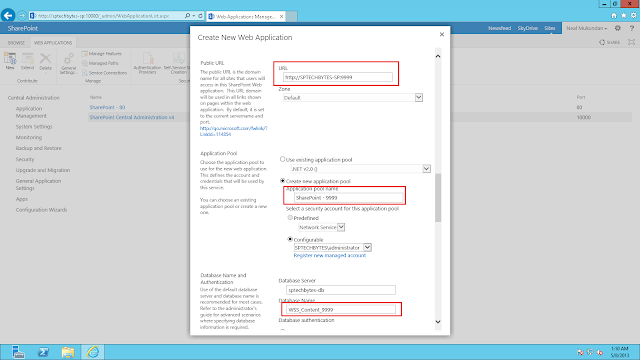Click the Application pool name field
This screenshot has height=360, width=640.
tap(348, 198)
